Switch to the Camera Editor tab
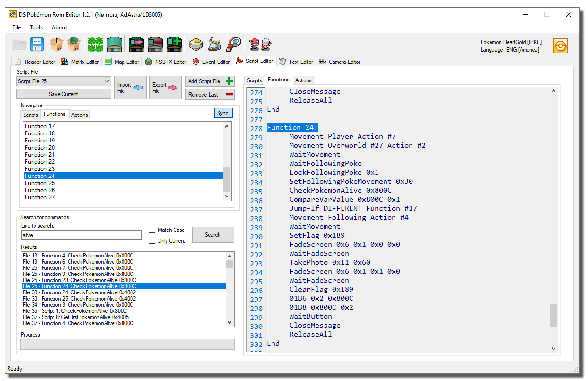This screenshot has width=588, height=381. 340,62
